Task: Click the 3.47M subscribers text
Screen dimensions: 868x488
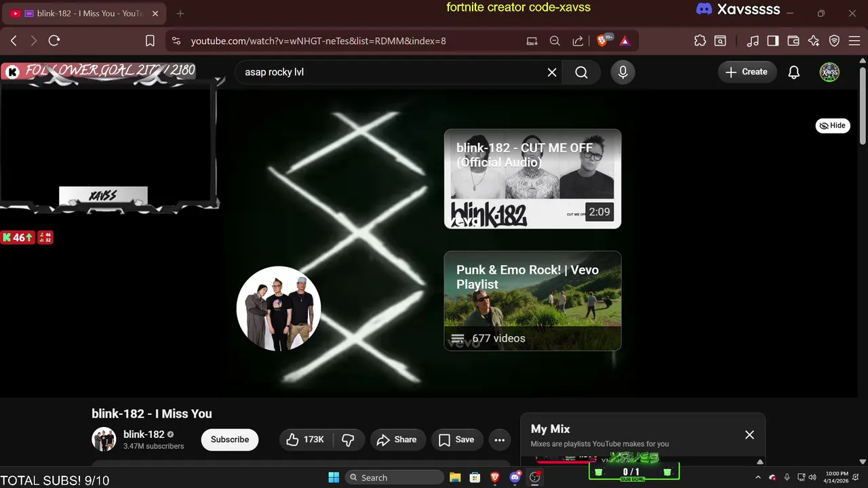Action: pos(153,447)
